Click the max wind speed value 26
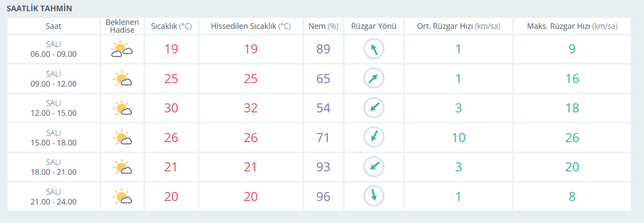Screen dimensions: 644x223 click(x=572, y=138)
